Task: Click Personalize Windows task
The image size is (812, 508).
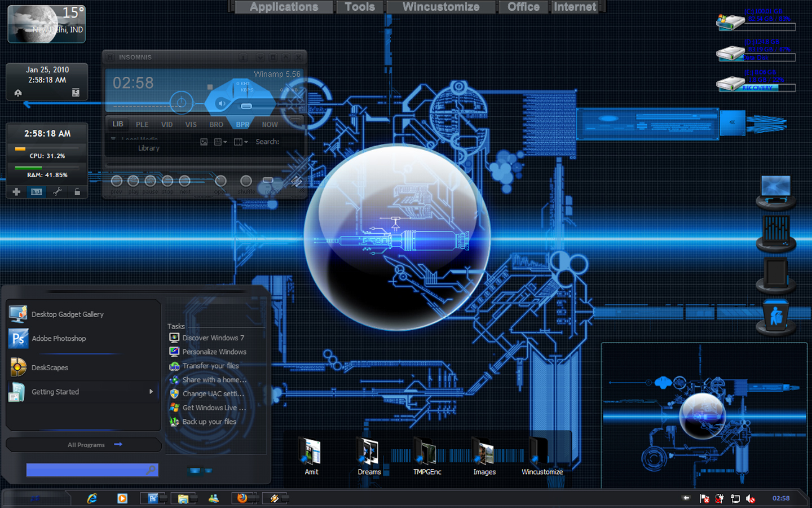Action: [x=208, y=352]
